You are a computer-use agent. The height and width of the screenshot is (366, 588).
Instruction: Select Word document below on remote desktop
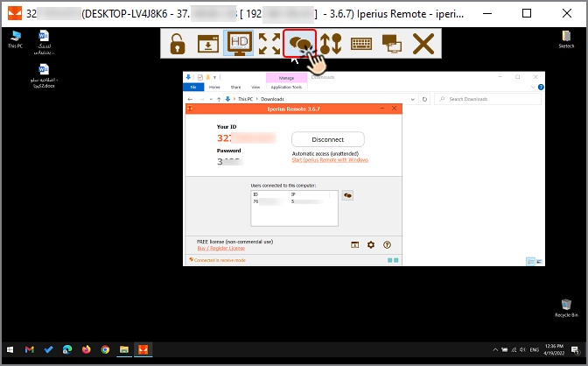44,76
